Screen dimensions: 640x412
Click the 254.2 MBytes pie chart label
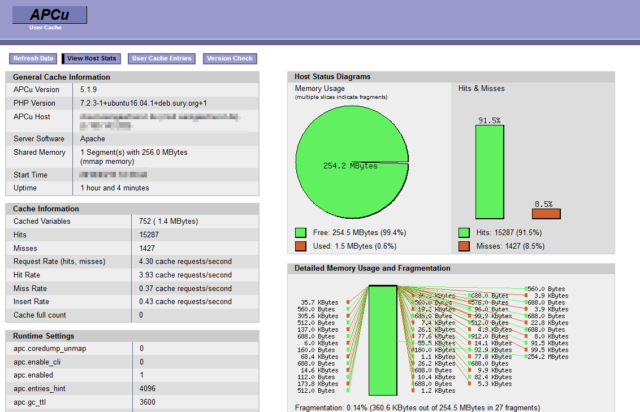pyautogui.click(x=350, y=166)
